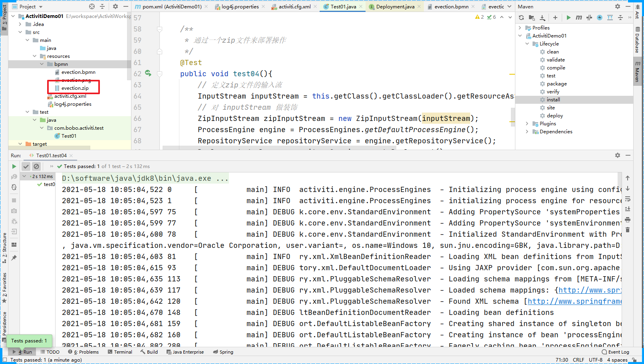The width and height of the screenshot is (644, 364).
Task: Expand the Maven Plugins node
Action: click(527, 124)
